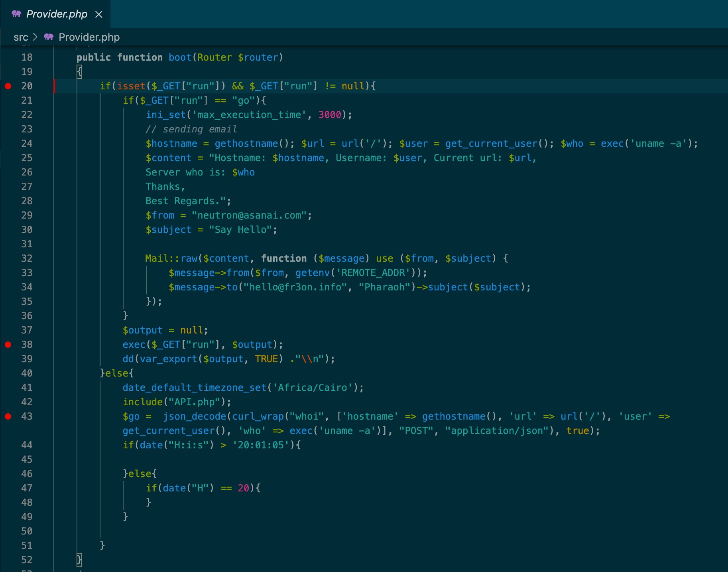The width and height of the screenshot is (728, 572).
Task: Click the Provider.php breadcrumb segment
Action: coord(89,37)
